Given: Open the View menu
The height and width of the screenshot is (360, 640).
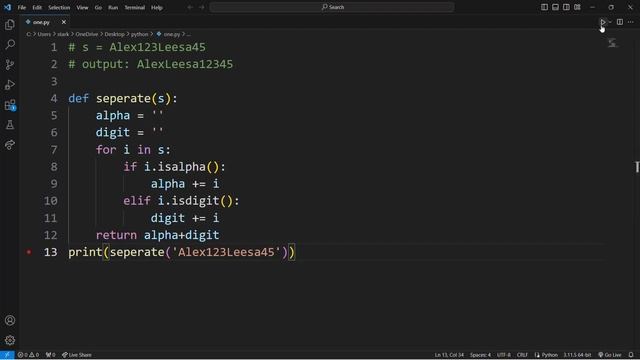Looking at the screenshot, I should (82, 7).
